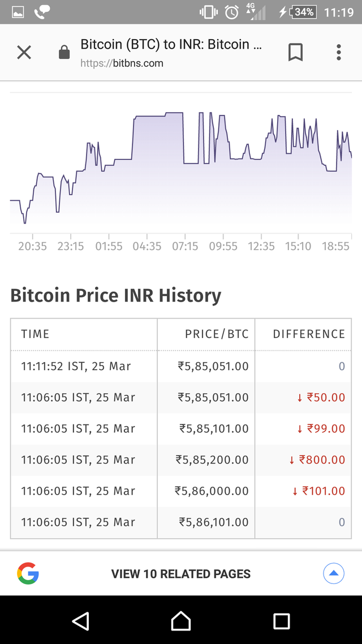This screenshot has width=362, height=644.
Task: Tap the Android back navigation button
Action: [81, 621]
